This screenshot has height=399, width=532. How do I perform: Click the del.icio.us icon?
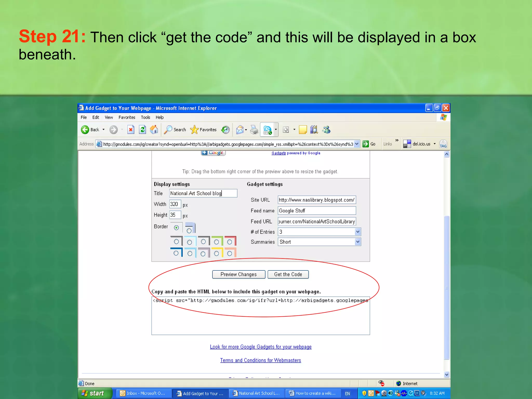407,144
